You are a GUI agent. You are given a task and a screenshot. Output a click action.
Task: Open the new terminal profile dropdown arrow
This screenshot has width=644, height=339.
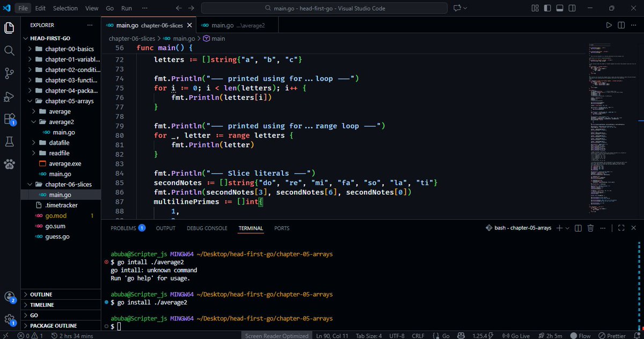567,228
